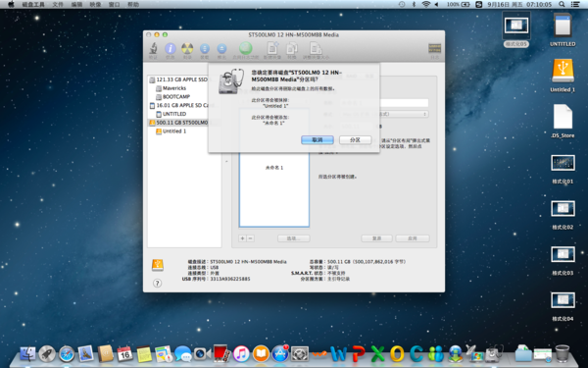Open iTunes from the Dock

pyautogui.click(x=241, y=353)
